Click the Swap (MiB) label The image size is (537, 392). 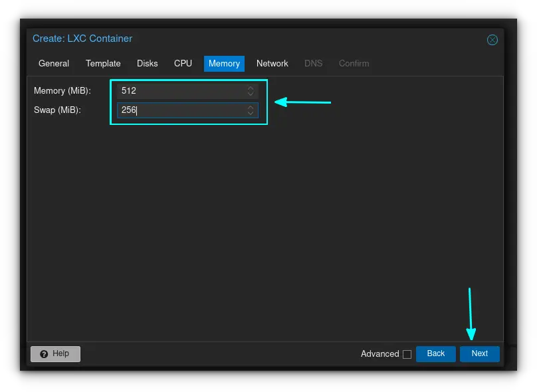pyautogui.click(x=57, y=110)
